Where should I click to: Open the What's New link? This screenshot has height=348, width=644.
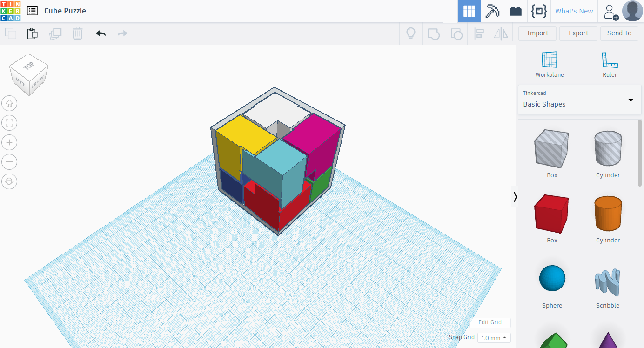click(574, 11)
